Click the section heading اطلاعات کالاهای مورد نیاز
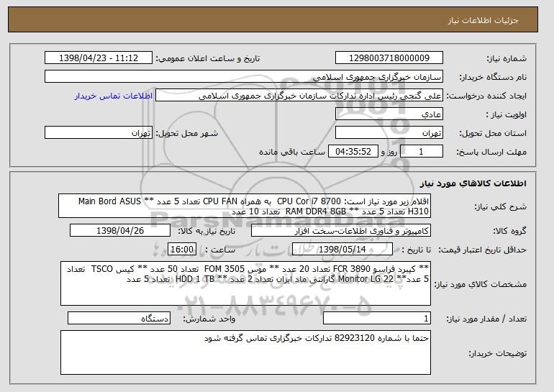This screenshot has height=392, width=554. tap(473, 183)
